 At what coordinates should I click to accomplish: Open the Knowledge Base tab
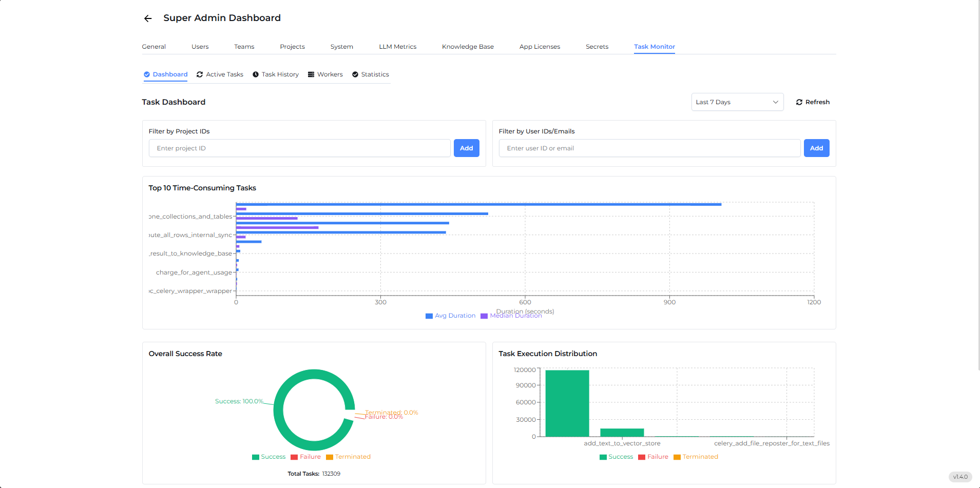[468, 47]
